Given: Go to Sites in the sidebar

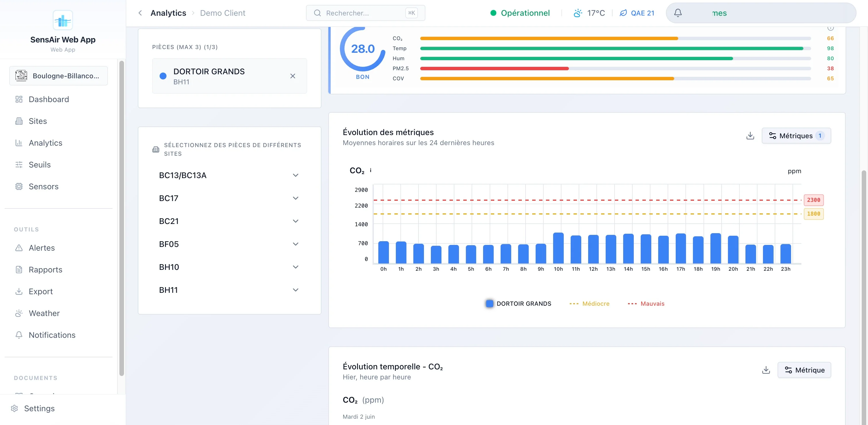Looking at the screenshot, I should [59, 121].
